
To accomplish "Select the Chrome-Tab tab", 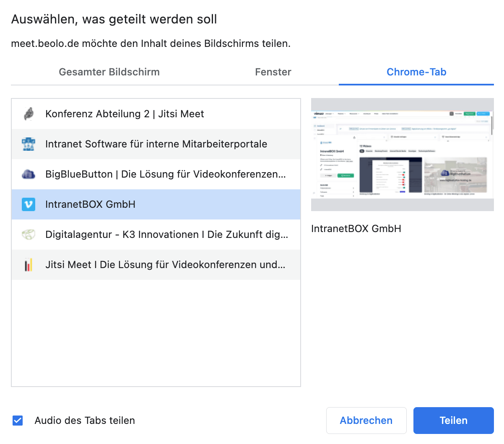I will coord(416,72).
